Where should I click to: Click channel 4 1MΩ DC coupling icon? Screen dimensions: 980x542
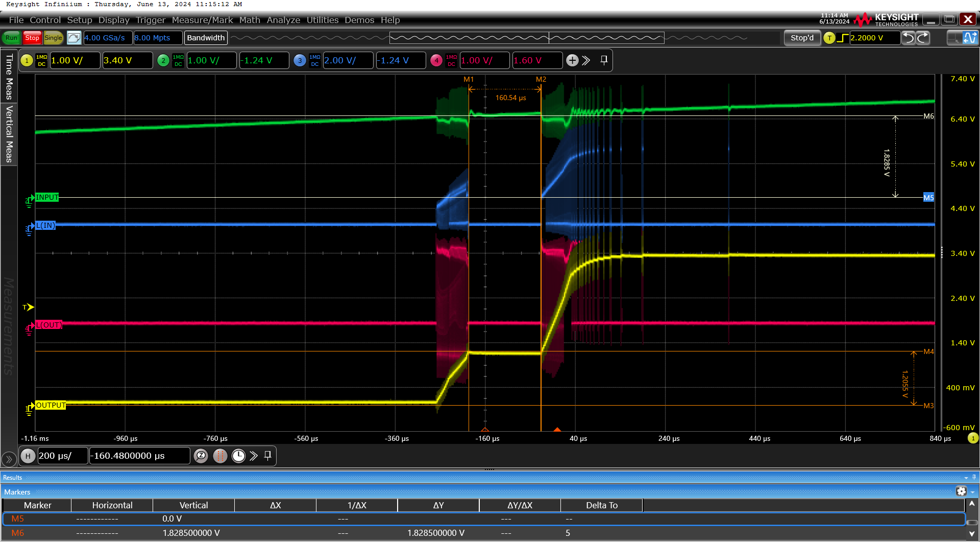(452, 60)
